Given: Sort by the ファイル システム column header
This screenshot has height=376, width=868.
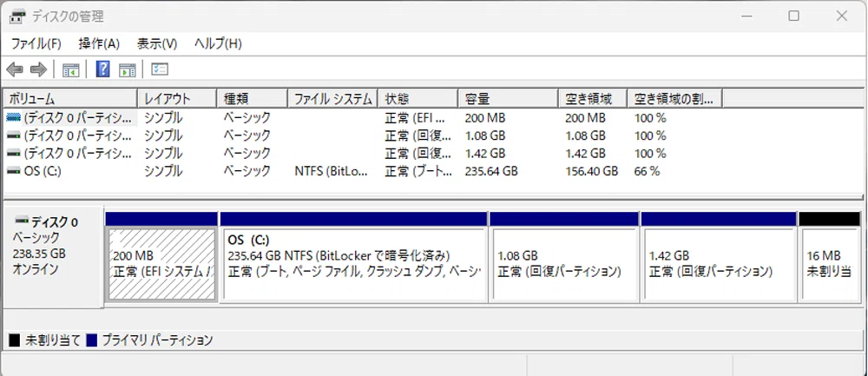Looking at the screenshot, I should [332, 99].
